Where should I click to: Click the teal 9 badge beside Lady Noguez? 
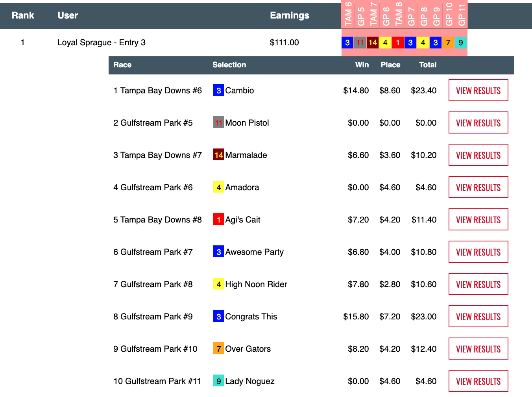(x=218, y=381)
